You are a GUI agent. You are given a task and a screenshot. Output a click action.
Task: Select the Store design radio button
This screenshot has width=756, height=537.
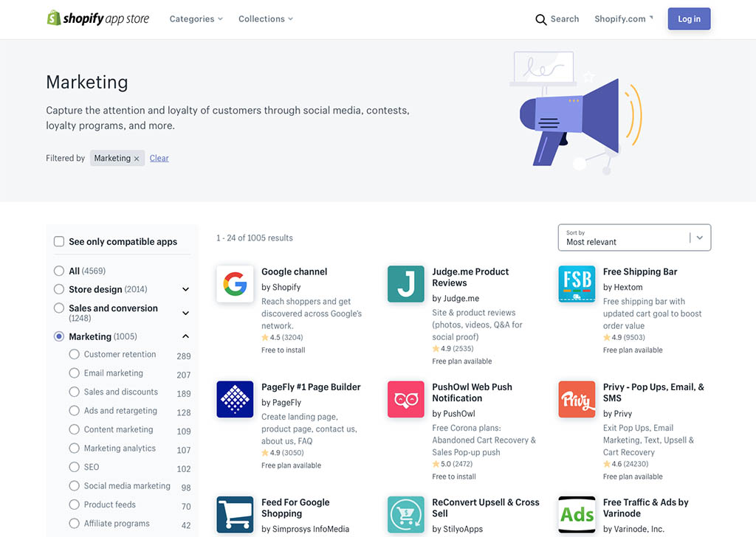(59, 289)
